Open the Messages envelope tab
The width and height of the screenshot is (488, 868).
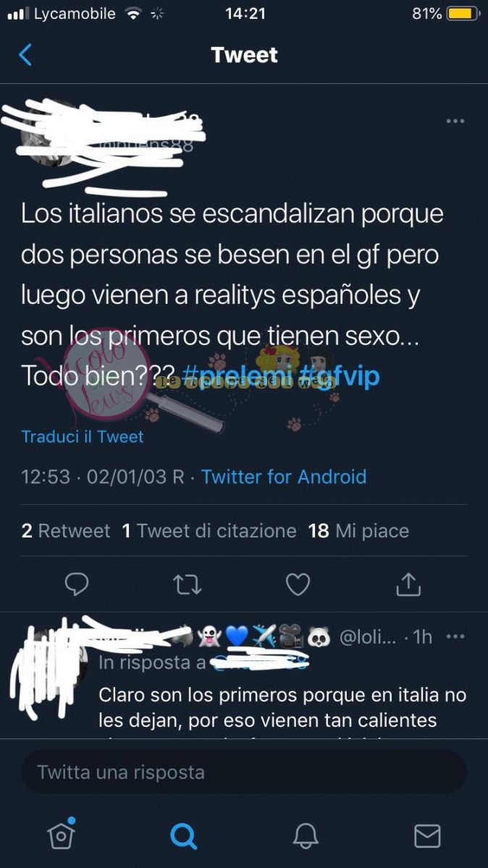pos(427,836)
